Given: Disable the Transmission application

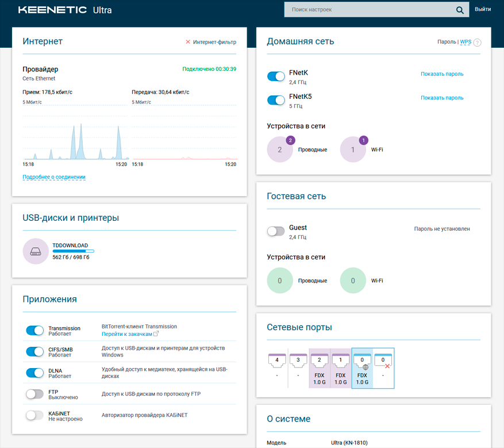Looking at the screenshot, I should 34,330.
